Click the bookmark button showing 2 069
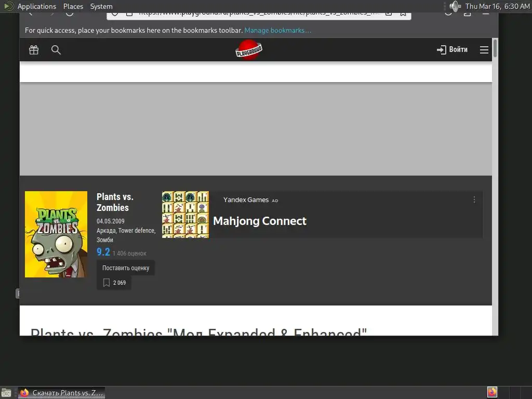This screenshot has width=532, height=399. pos(114,283)
